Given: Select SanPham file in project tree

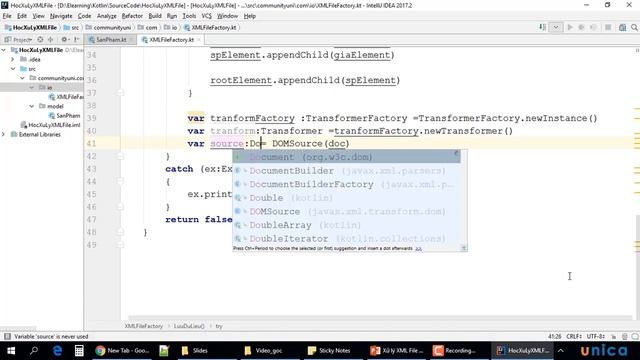Looking at the screenshot, I should click(x=64, y=116).
